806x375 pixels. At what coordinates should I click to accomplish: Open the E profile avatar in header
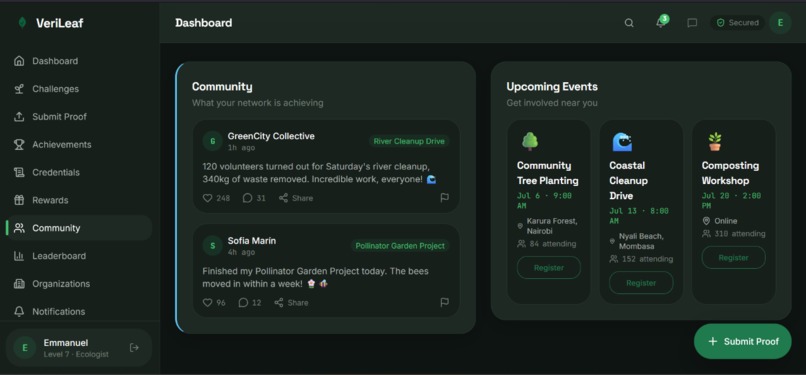[x=780, y=23]
